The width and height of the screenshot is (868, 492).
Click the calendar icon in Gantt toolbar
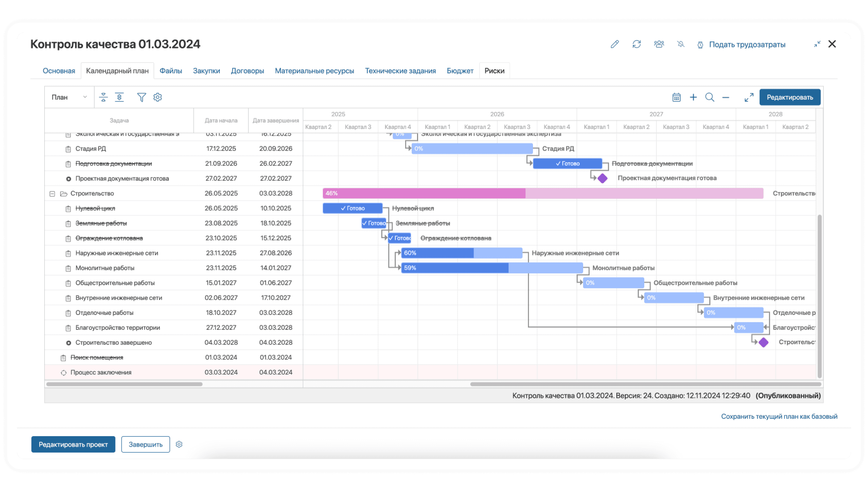[676, 97]
